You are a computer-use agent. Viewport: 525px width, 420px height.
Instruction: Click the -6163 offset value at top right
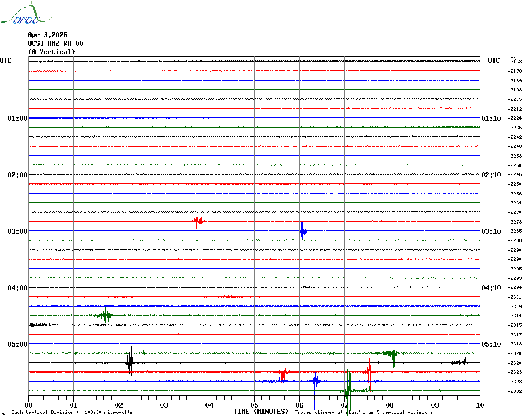(x=515, y=62)
